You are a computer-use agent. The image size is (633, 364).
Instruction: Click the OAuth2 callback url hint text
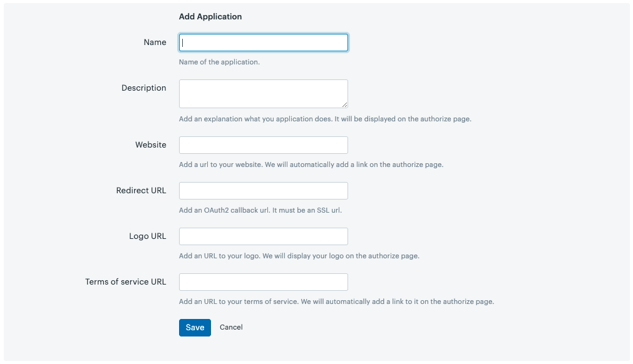260,211
